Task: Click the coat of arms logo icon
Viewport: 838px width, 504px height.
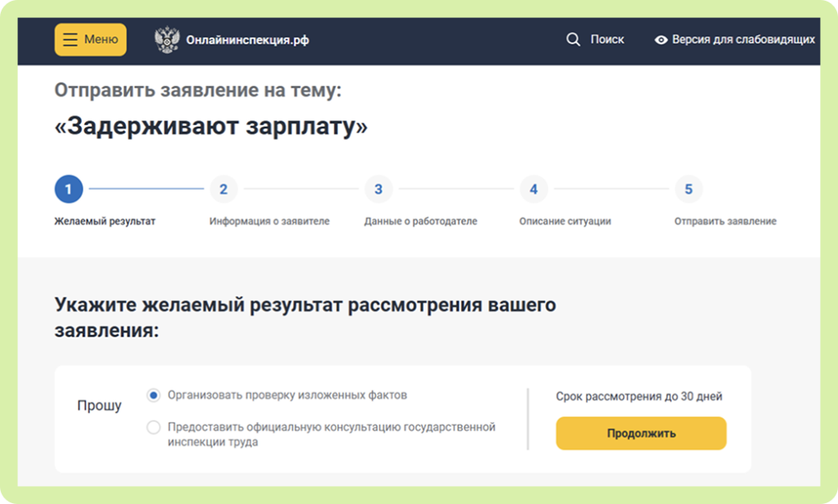Action: pyautogui.click(x=167, y=40)
